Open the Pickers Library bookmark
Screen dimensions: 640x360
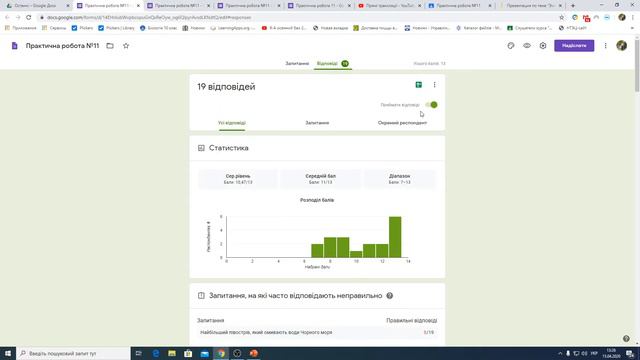(116, 28)
